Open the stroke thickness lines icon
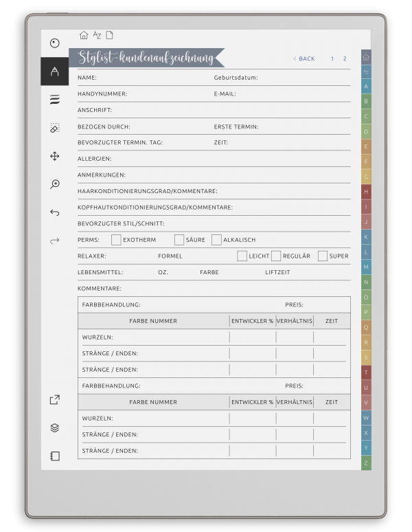Screen dimensions: 412x532 point(54,100)
